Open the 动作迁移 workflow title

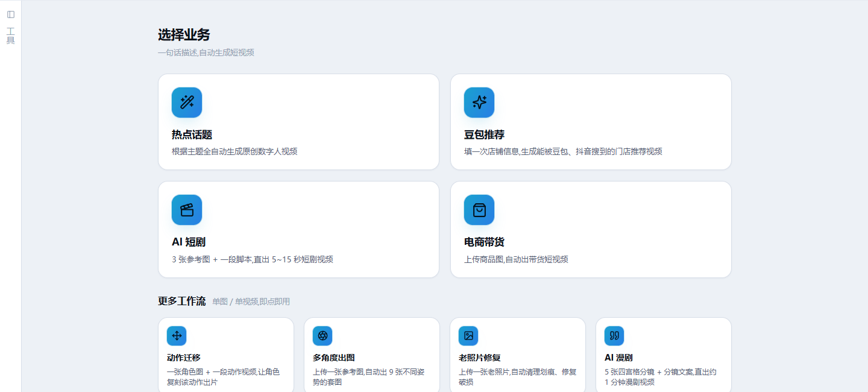click(184, 358)
